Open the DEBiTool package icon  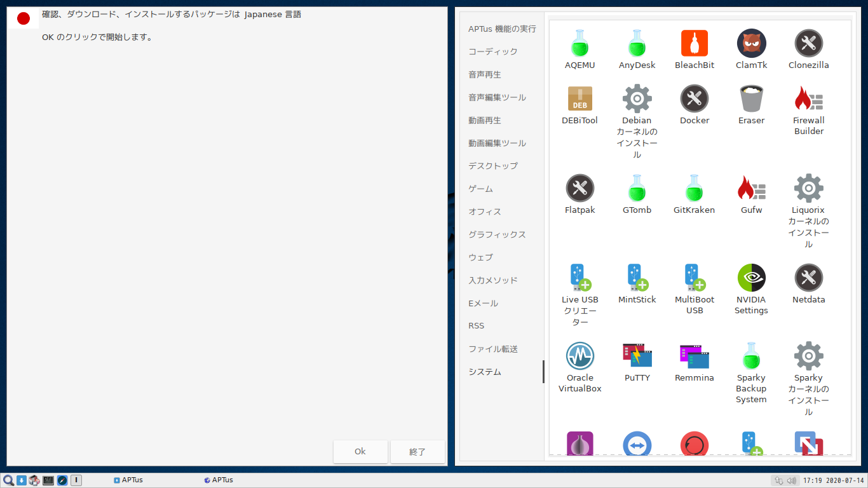pyautogui.click(x=580, y=98)
